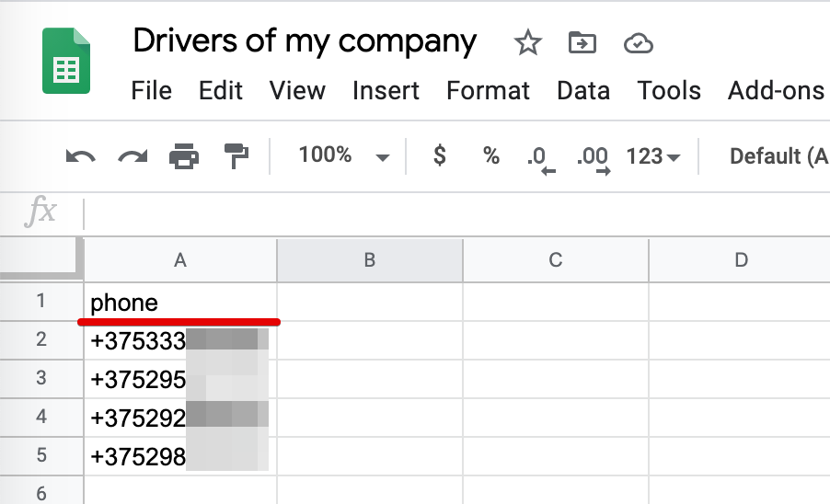Viewport: 830px width, 504px height.
Task: Star the Drivers of my company document
Action: click(527, 42)
